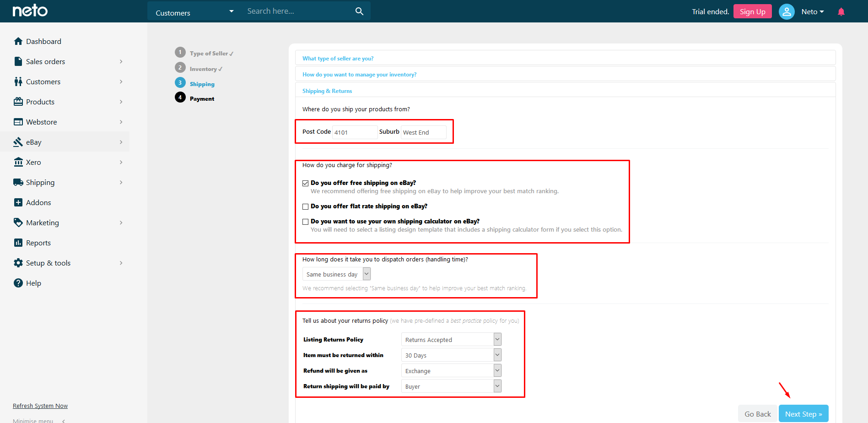The image size is (868, 423).
Task: Click the user avatar icon
Action: click(787, 11)
